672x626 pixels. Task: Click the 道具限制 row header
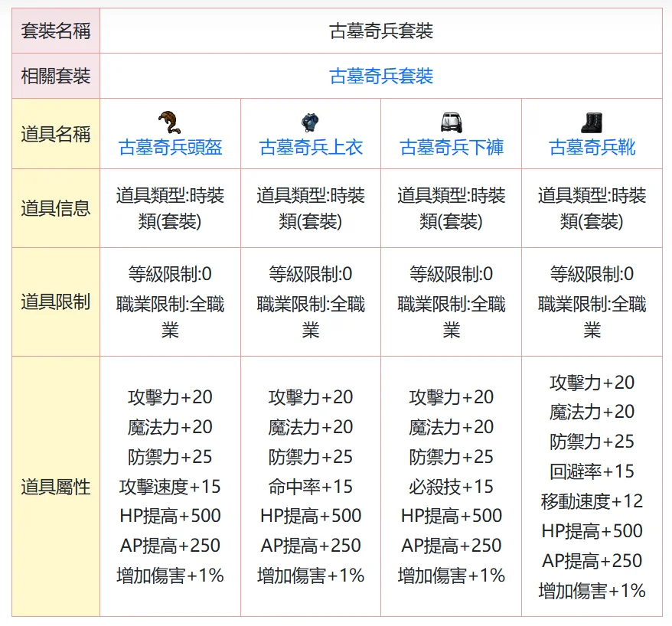(x=56, y=302)
